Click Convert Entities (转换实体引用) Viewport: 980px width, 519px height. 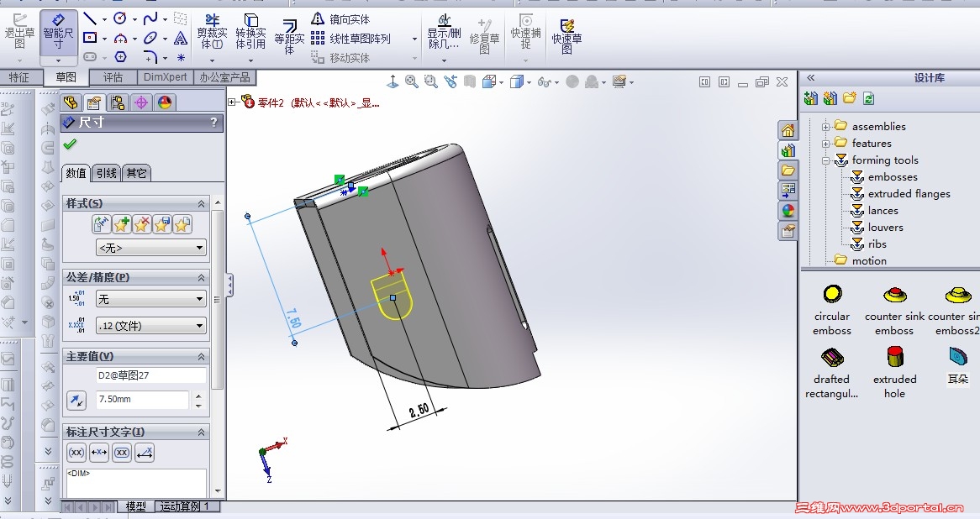click(250, 32)
